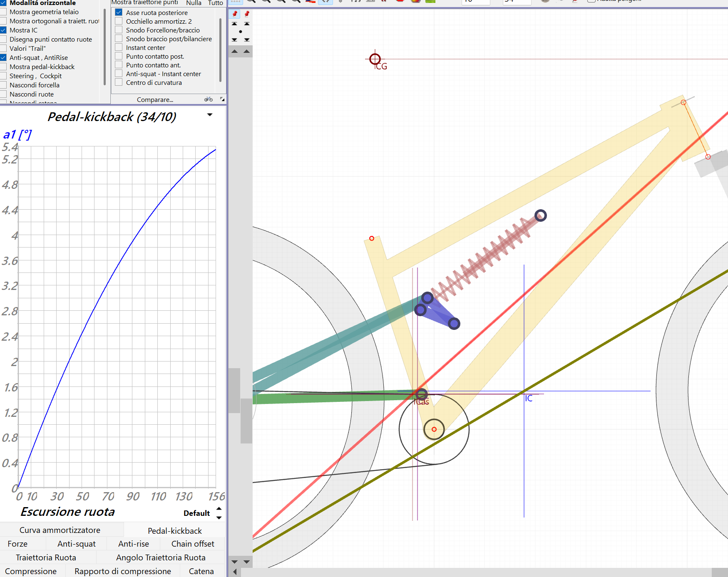Screen dimensions: 728x577
Task: Toggle Anti-squat, AntiRise checkbox
Action: point(3,57)
